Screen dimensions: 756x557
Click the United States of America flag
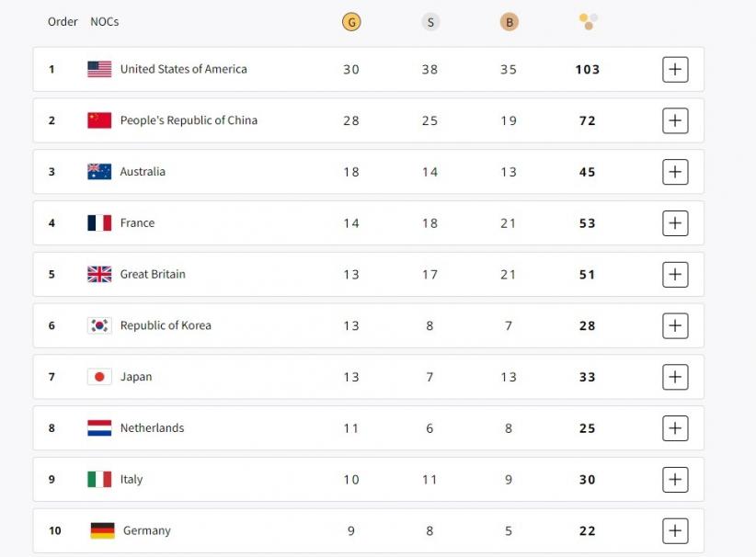click(x=99, y=69)
